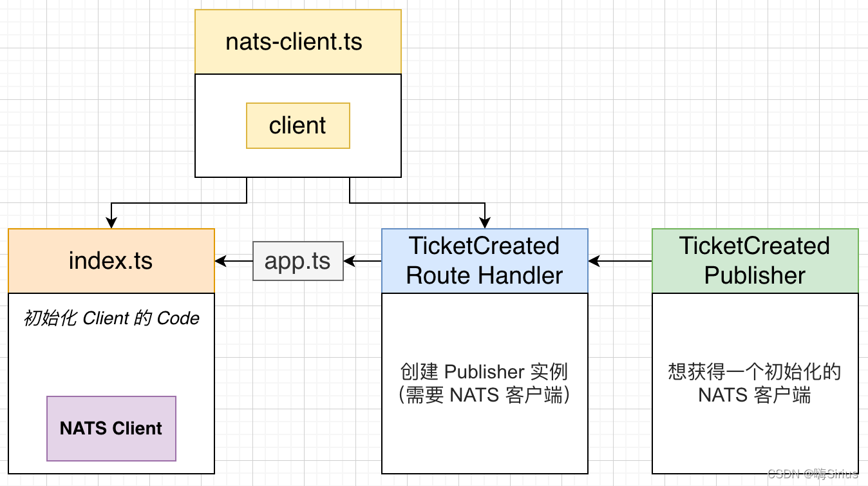Select the '想获得一个初始化的 NATS 客户端' text

(x=755, y=383)
